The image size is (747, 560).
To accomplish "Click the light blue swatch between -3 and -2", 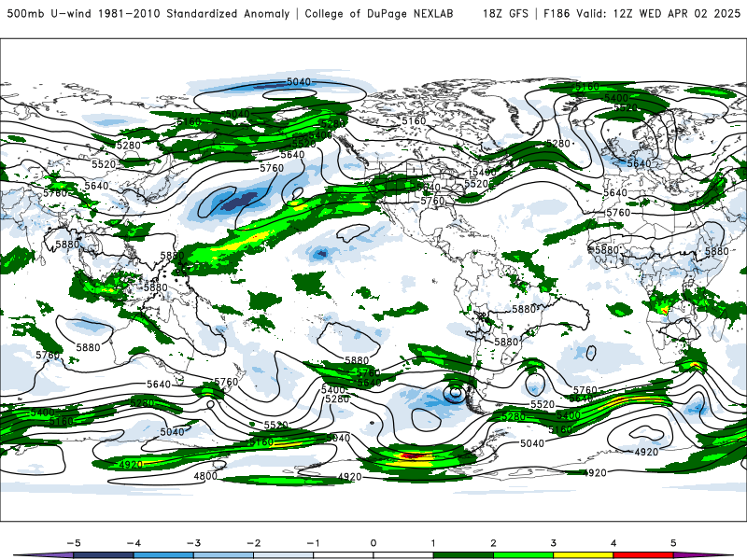I will (223, 555).
